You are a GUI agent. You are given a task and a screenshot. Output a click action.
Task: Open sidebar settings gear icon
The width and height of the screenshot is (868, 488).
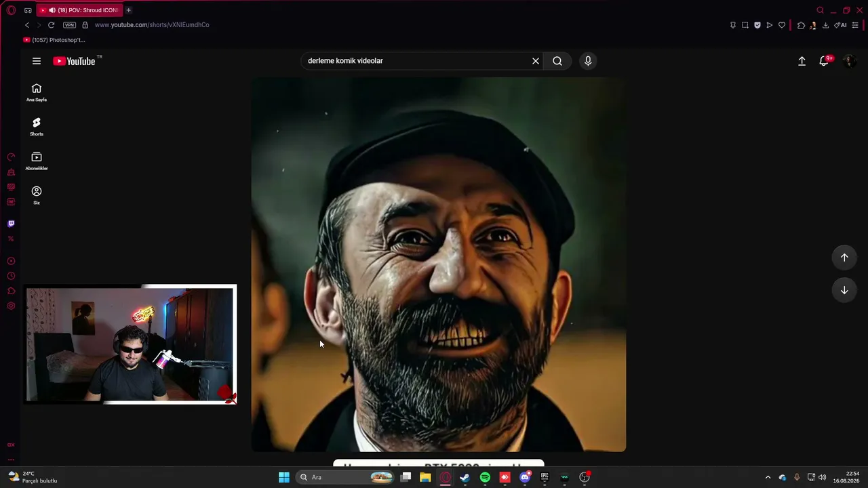pyautogui.click(x=11, y=306)
